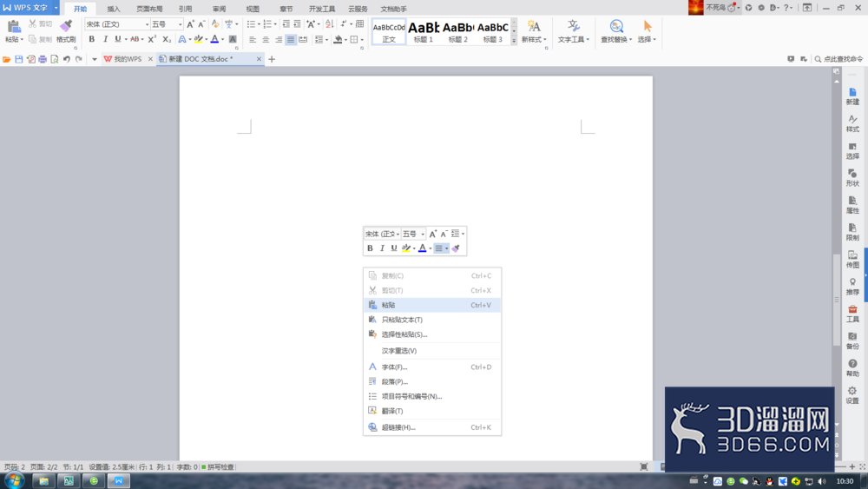Select the Find and Replace tool
868x489 pixels.
coord(616,31)
